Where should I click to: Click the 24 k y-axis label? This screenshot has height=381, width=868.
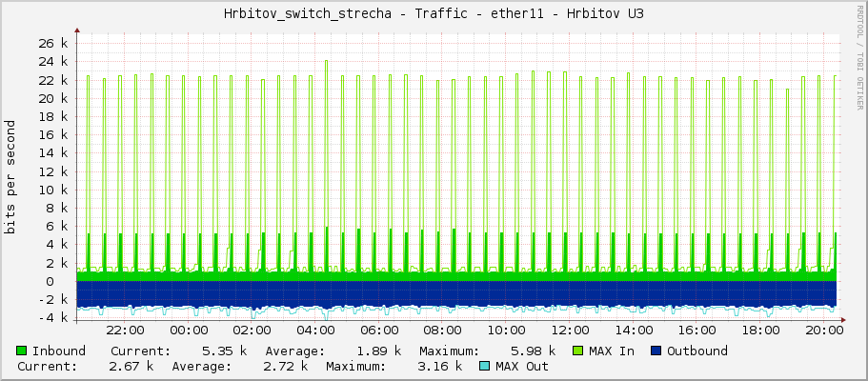pyautogui.click(x=54, y=62)
